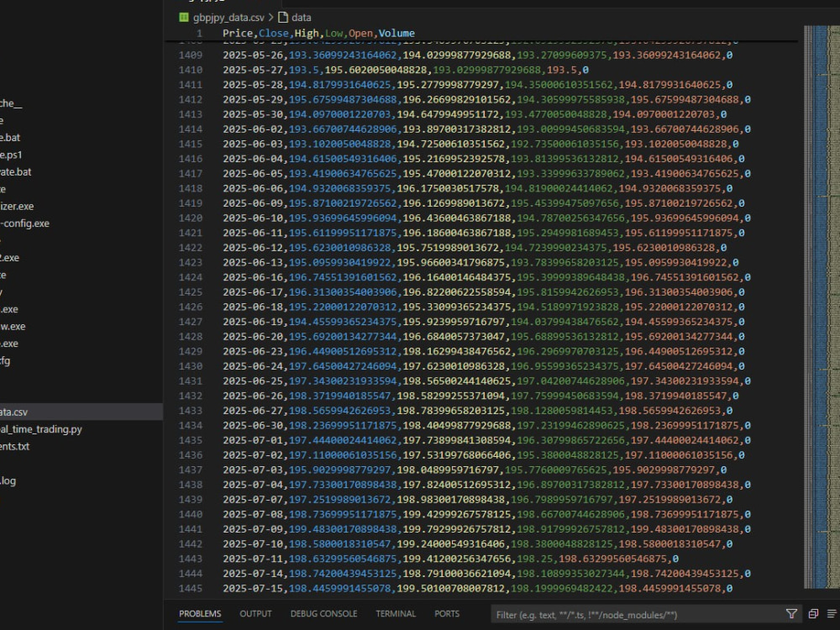
Task: Click the date 2025-05-26 in editor
Action: pos(255,55)
